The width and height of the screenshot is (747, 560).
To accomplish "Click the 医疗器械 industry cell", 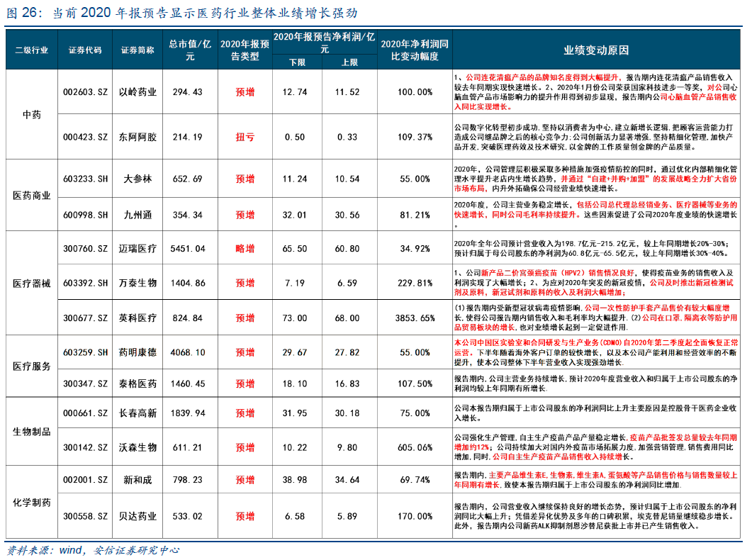I will [31, 284].
